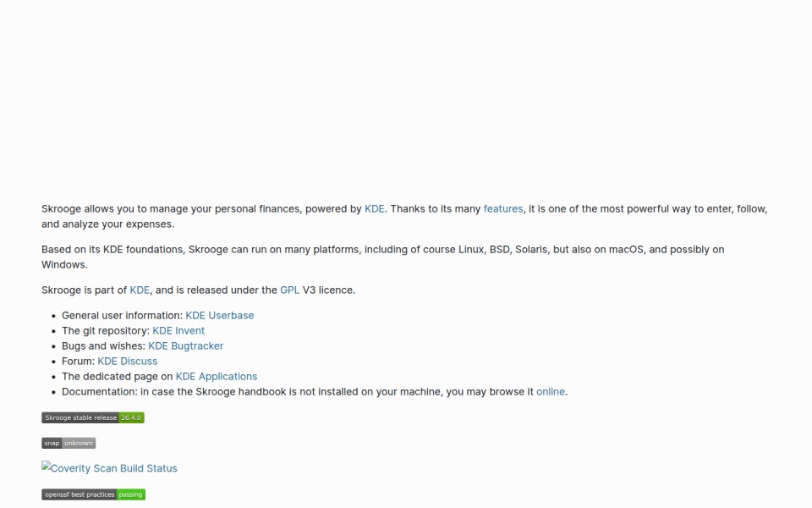812x508 pixels.
Task: Click the openssf best practices badge
Action: [x=93, y=494]
